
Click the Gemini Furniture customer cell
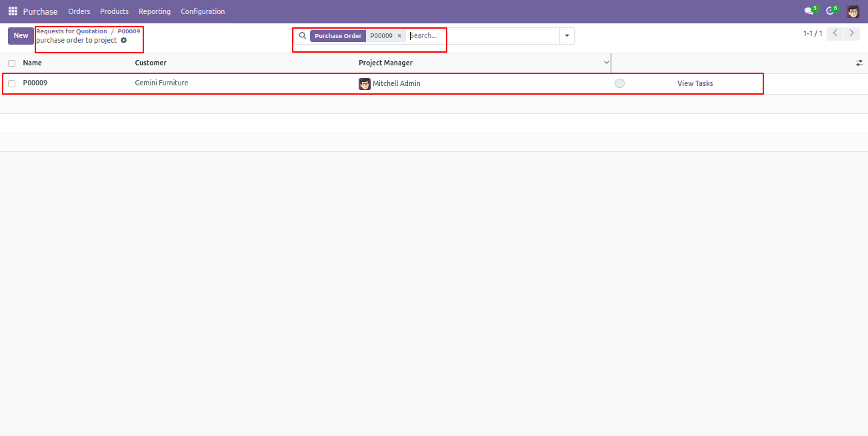pos(161,83)
